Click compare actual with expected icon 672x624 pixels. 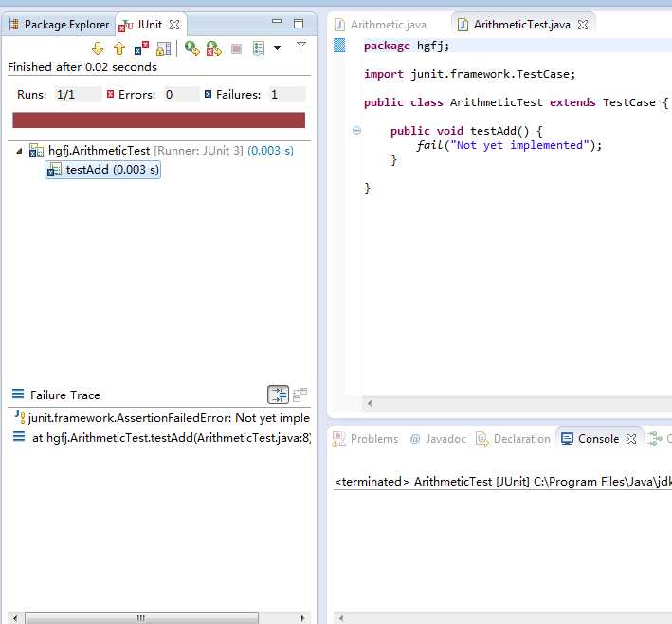coord(300,395)
